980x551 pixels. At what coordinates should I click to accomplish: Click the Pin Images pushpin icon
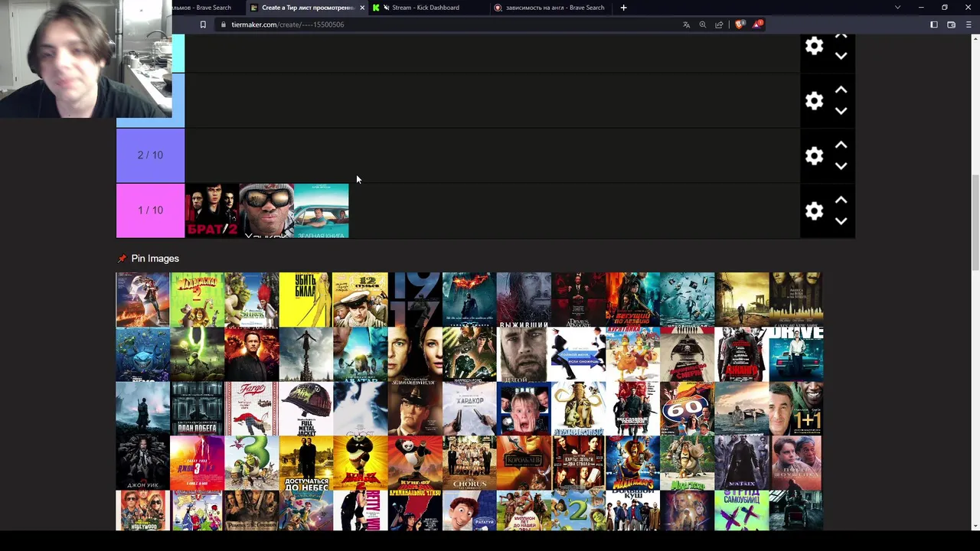pos(122,259)
